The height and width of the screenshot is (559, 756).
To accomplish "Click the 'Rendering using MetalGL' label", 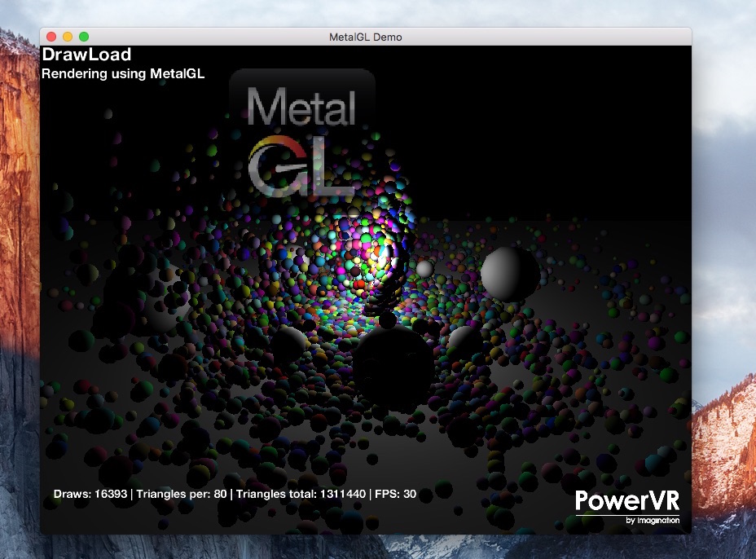I will coord(123,74).
